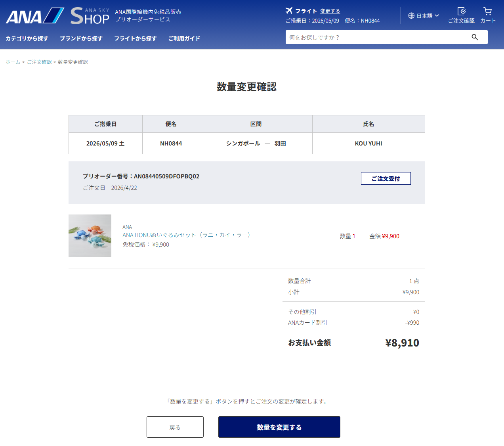
Task: Click the 2026/05/09 土 date cell
Action: 105,144
